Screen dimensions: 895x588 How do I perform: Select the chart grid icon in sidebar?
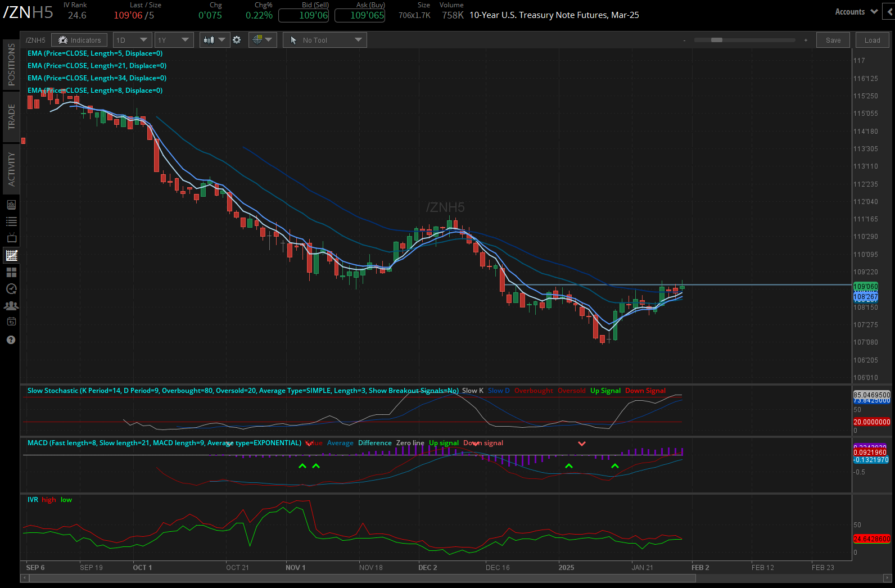point(11,255)
